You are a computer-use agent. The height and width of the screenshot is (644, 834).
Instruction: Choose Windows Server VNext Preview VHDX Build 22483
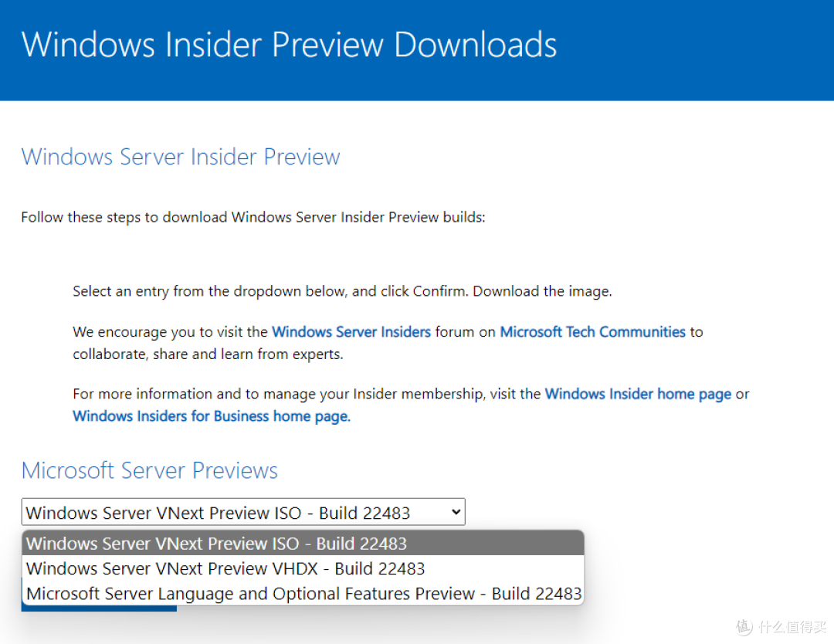click(224, 568)
